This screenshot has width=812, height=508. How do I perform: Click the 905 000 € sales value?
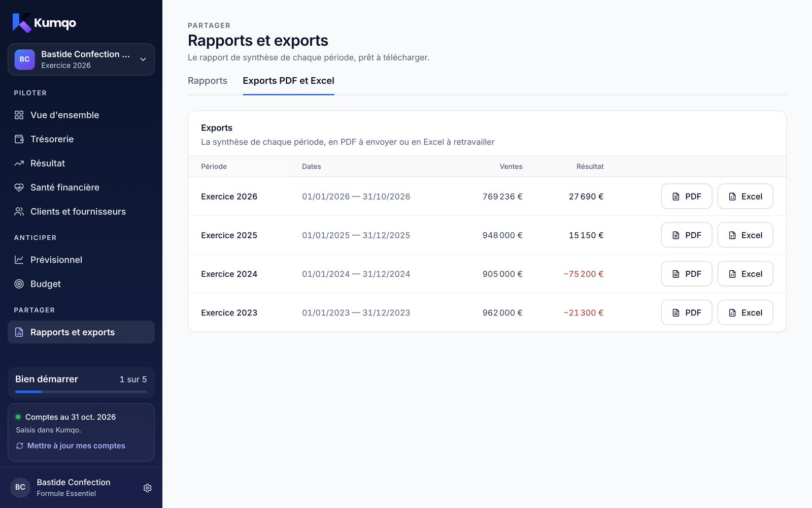[502, 274]
